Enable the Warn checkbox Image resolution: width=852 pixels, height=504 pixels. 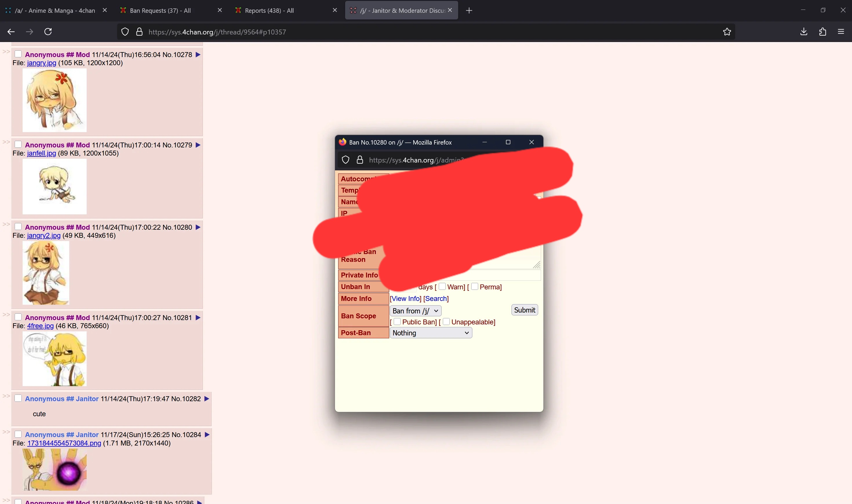pyautogui.click(x=442, y=286)
